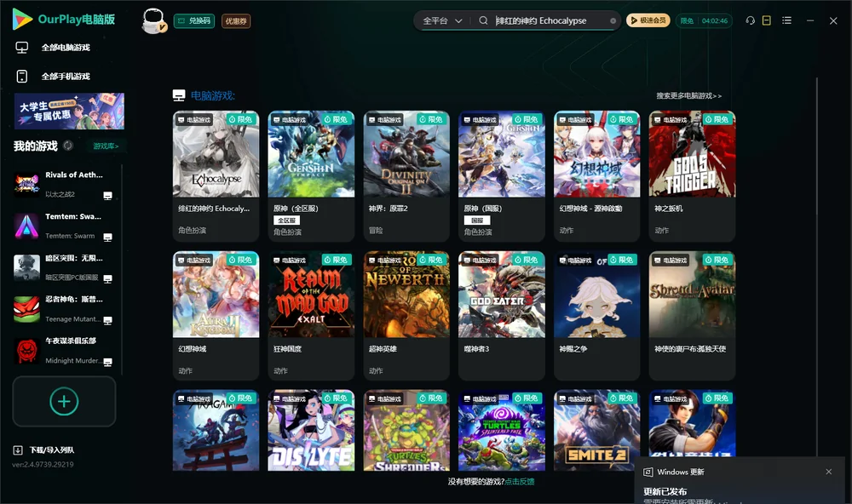Open the 大学生专属优惠 student banner
The height and width of the screenshot is (504, 852).
[70, 112]
